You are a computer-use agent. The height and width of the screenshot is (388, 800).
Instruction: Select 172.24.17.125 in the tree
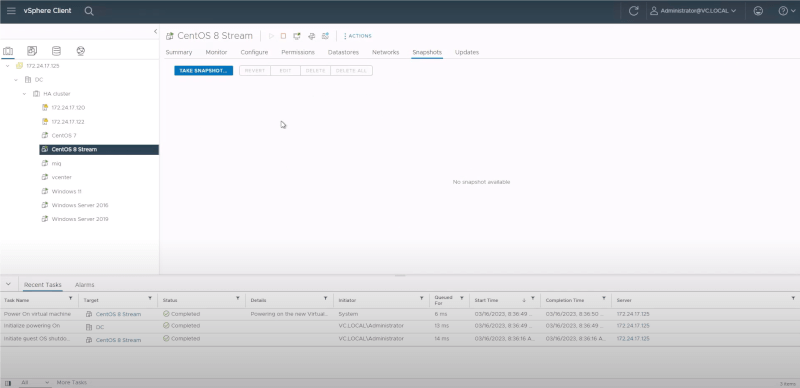[43, 66]
